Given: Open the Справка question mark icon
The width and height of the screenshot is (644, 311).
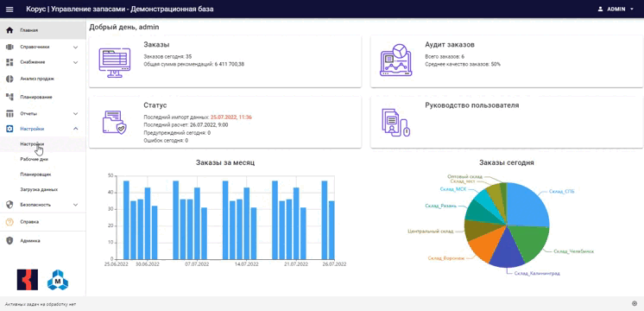Looking at the screenshot, I should (x=9, y=222).
